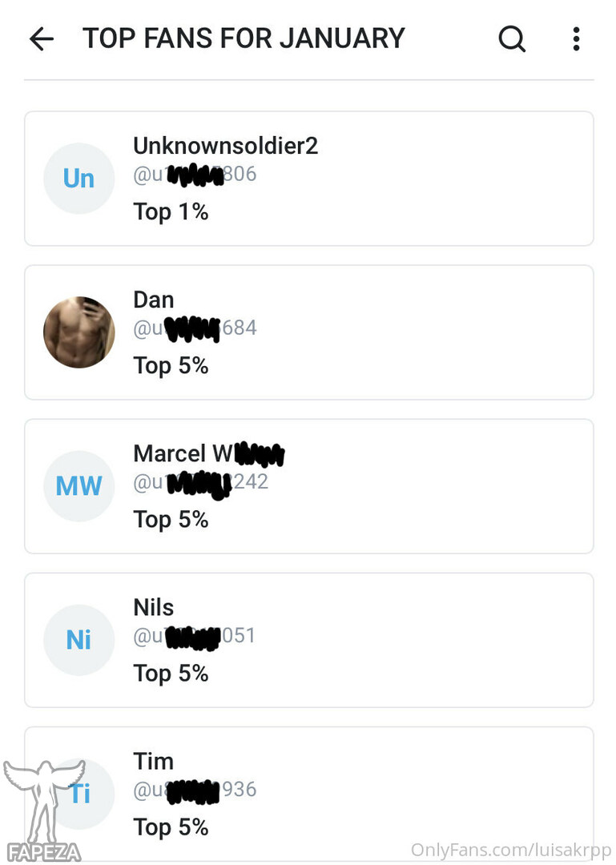The width and height of the screenshot is (616, 865).
Task: Open Unknownsoldier2's profile name
Action: coord(225,146)
